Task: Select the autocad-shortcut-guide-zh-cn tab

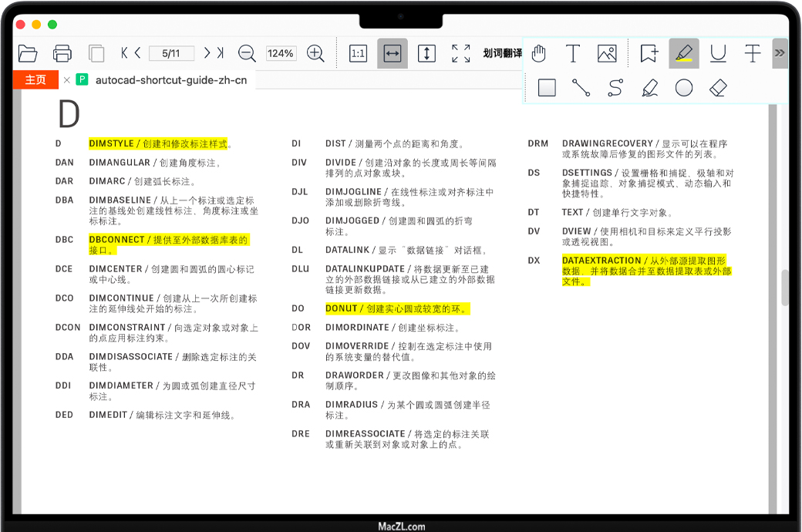Action: click(170, 79)
